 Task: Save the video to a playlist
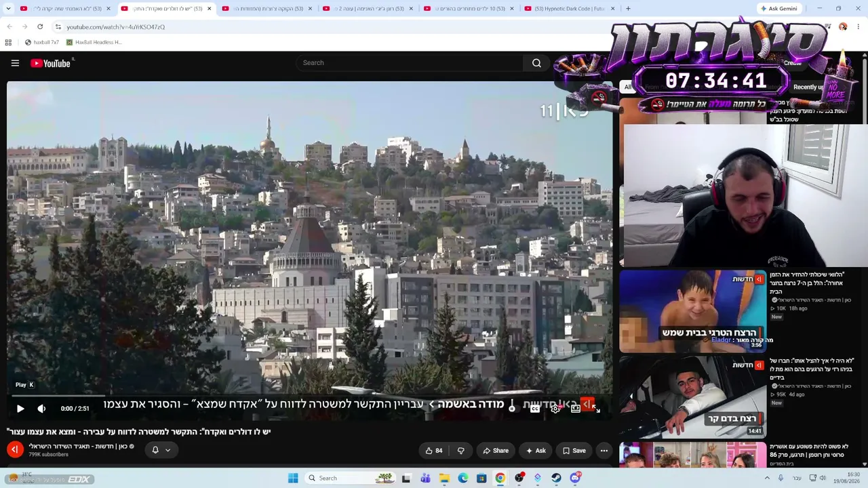point(574,451)
